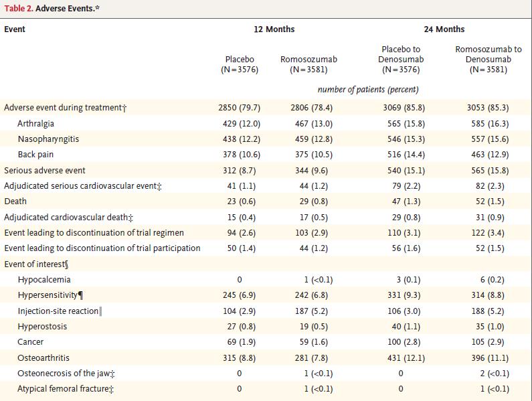Select the 24 Months column header
The height and width of the screenshot is (401, 532).
[444, 29]
